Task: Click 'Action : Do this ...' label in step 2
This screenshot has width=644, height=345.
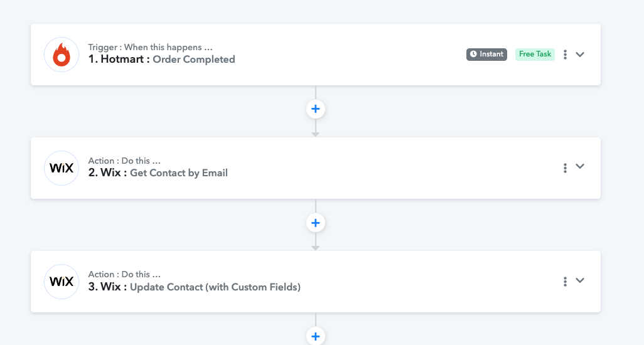Action: [124, 161]
